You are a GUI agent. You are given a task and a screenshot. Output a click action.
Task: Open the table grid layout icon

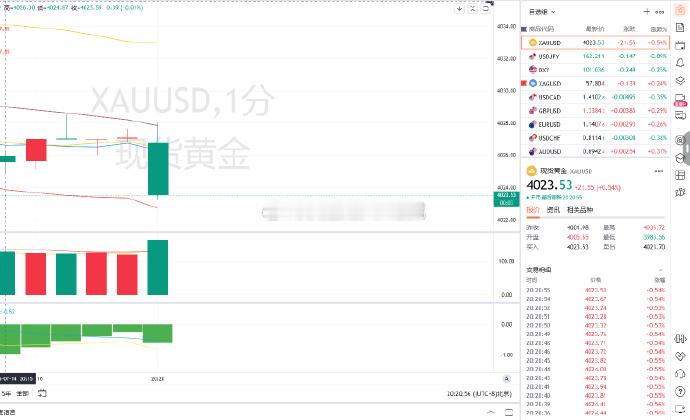click(680, 175)
